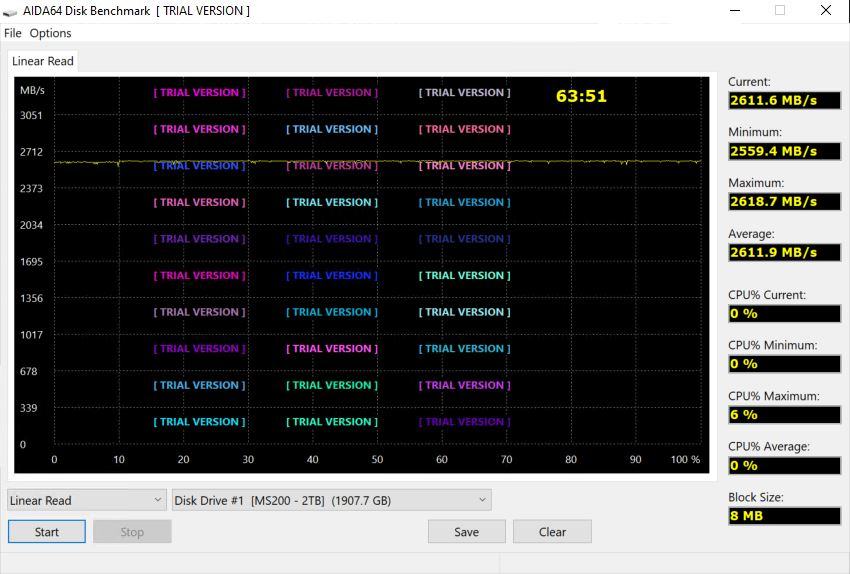The width and height of the screenshot is (850, 574).
Task: Click the Block Size value 8 MB
Action: click(x=784, y=516)
